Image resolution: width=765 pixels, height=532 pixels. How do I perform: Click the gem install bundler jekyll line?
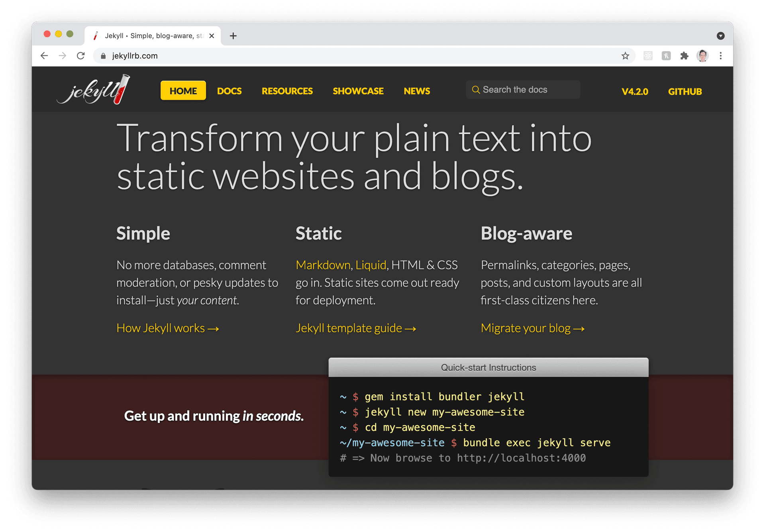[x=432, y=397]
